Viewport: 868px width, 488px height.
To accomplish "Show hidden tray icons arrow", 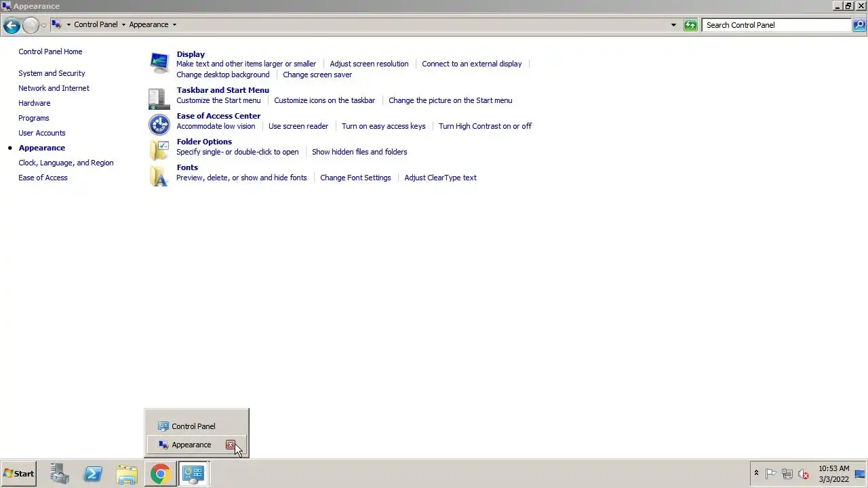I will click(x=756, y=474).
